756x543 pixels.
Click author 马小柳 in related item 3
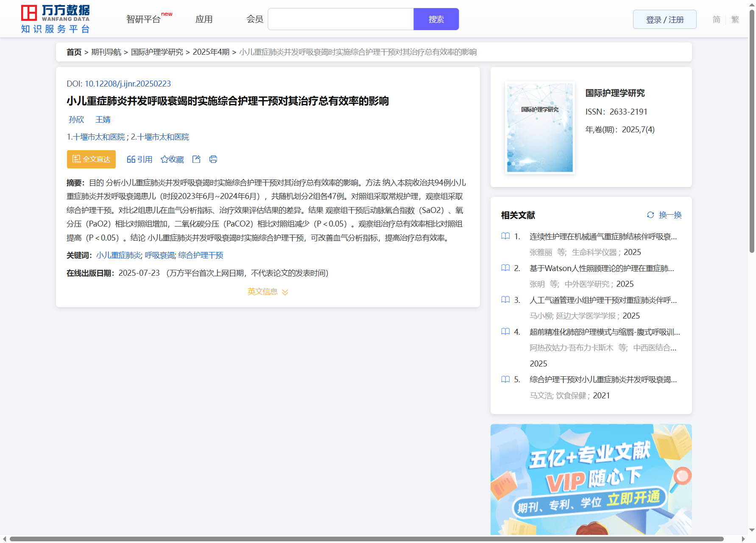pyautogui.click(x=541, y=316)
